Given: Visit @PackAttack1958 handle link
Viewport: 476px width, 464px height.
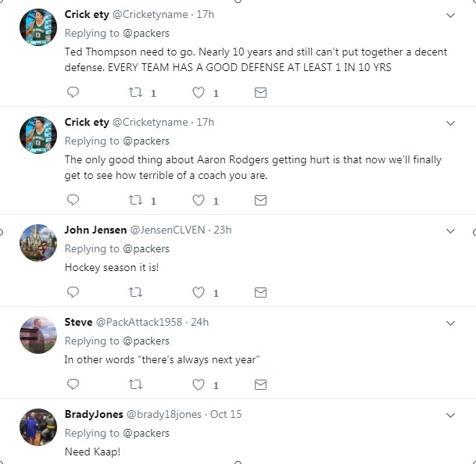Looking at the screenshot, I should click(x=143, y=322).
